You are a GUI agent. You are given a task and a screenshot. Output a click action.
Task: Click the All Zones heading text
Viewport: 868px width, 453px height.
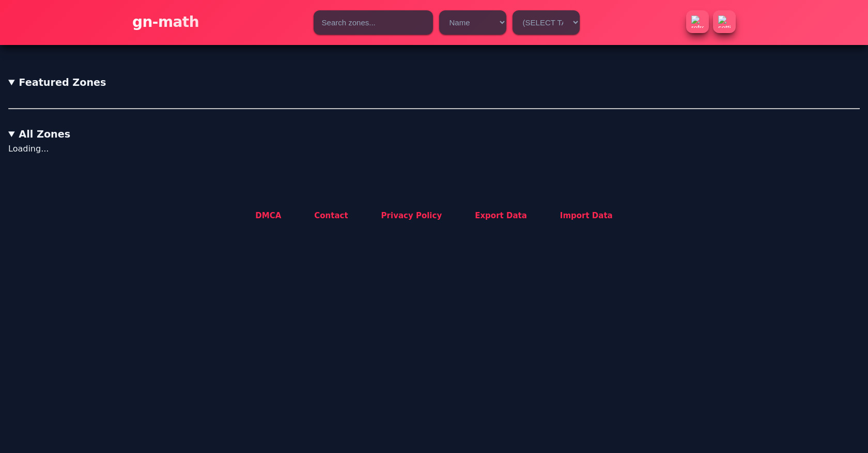click(44, 134)
